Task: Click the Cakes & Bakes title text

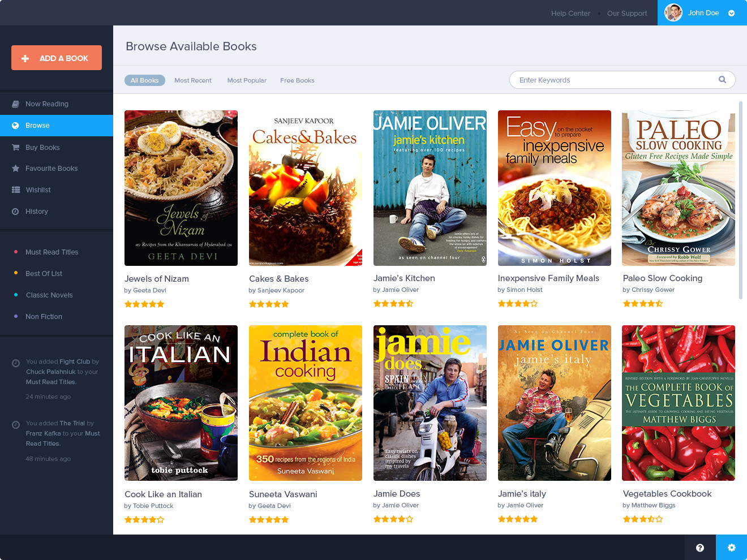Action: pos(279,279)
